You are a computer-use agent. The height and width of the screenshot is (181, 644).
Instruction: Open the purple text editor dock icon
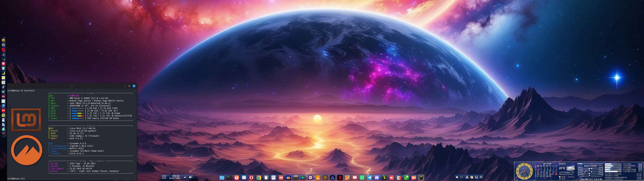274,177
